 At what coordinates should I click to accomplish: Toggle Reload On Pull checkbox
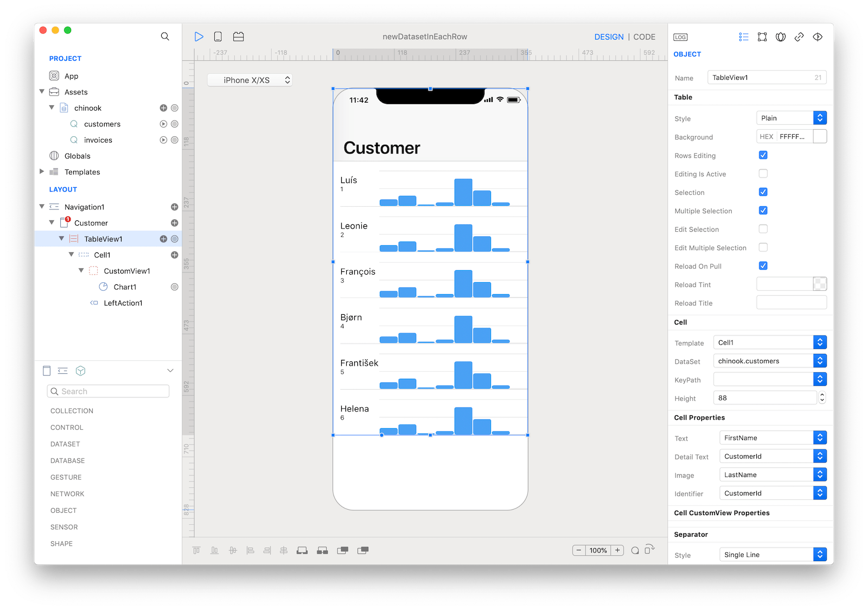pos(763,266)
